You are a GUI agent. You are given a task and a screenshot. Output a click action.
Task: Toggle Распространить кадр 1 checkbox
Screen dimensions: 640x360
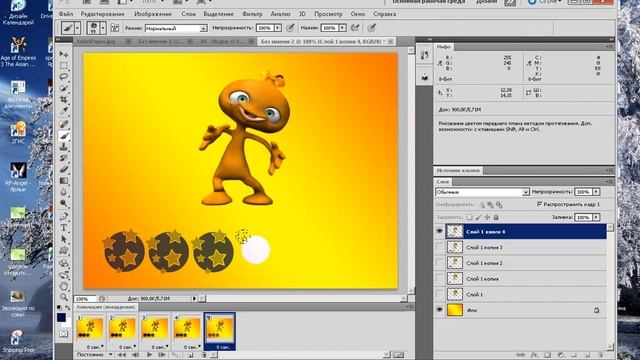click(540, 204)
